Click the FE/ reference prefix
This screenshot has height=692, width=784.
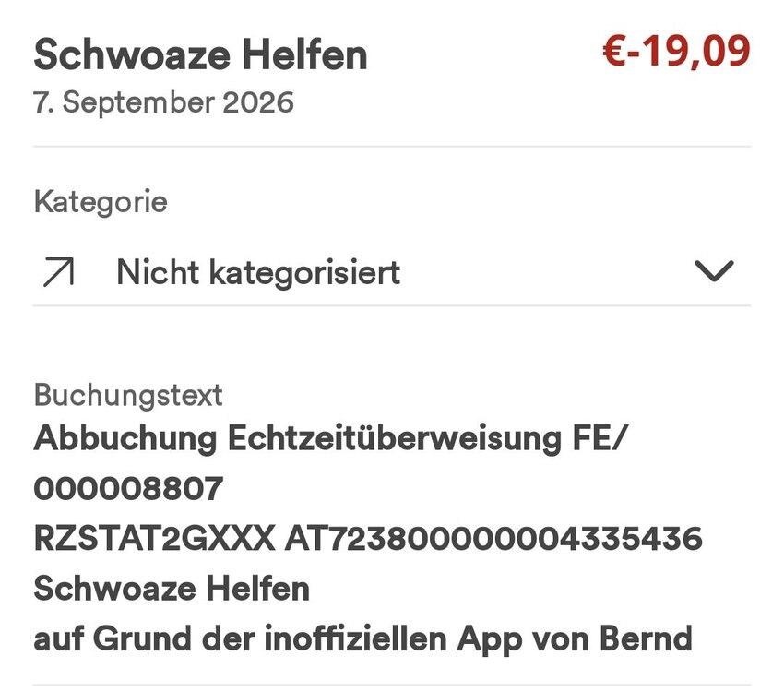click(x=599, y=438)
